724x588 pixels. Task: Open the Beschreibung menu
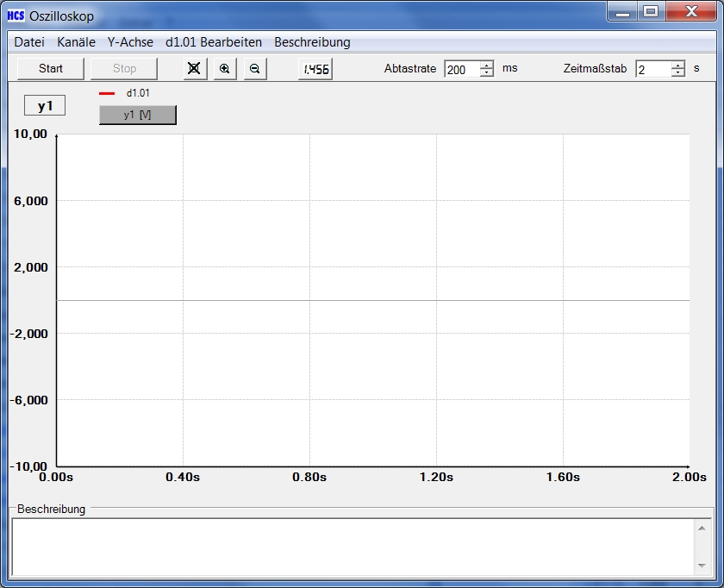312,41
